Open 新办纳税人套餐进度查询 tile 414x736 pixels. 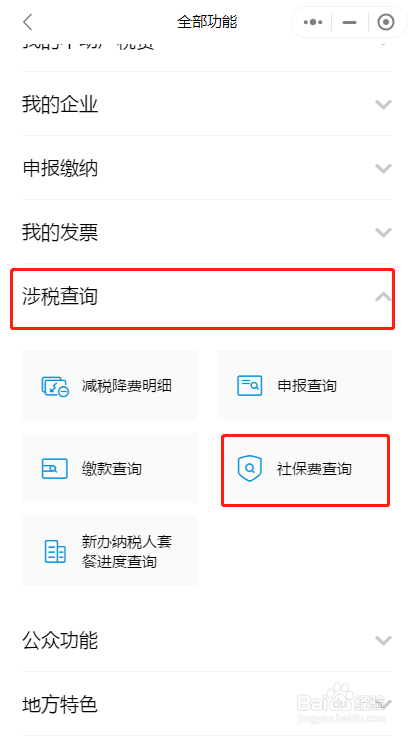click(x=109, y=551)
